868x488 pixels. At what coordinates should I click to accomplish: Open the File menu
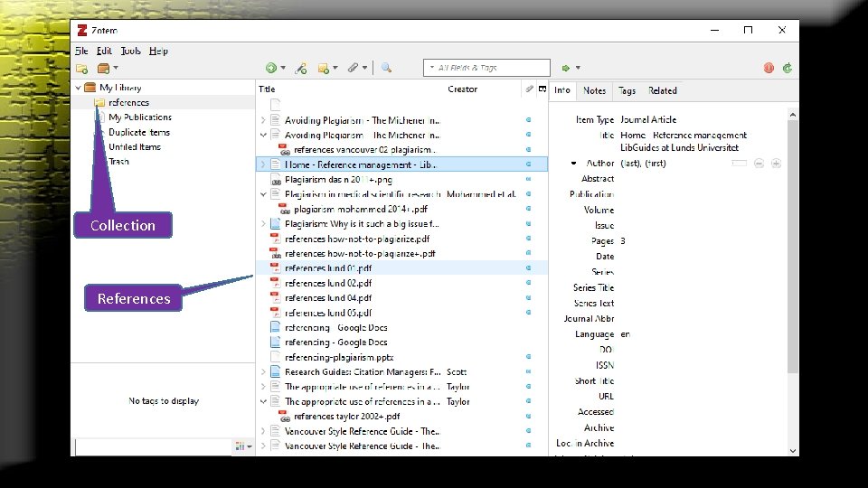(x=81, y=51)
